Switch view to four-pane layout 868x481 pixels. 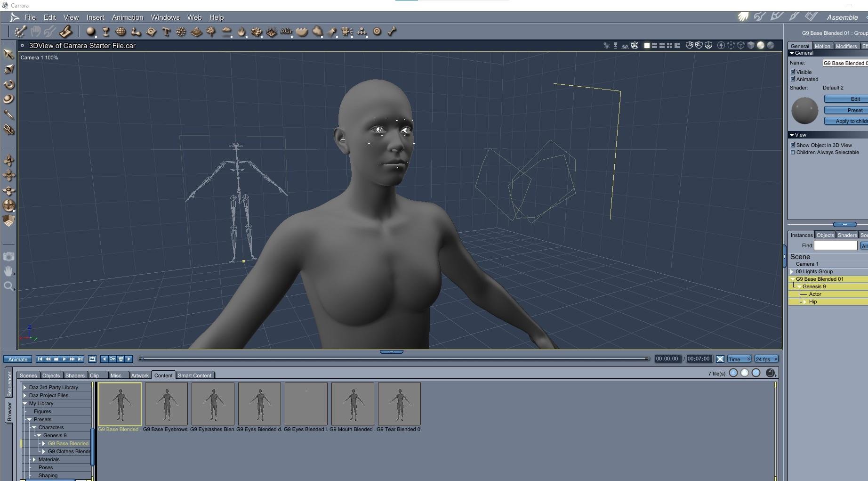(669, 46)
